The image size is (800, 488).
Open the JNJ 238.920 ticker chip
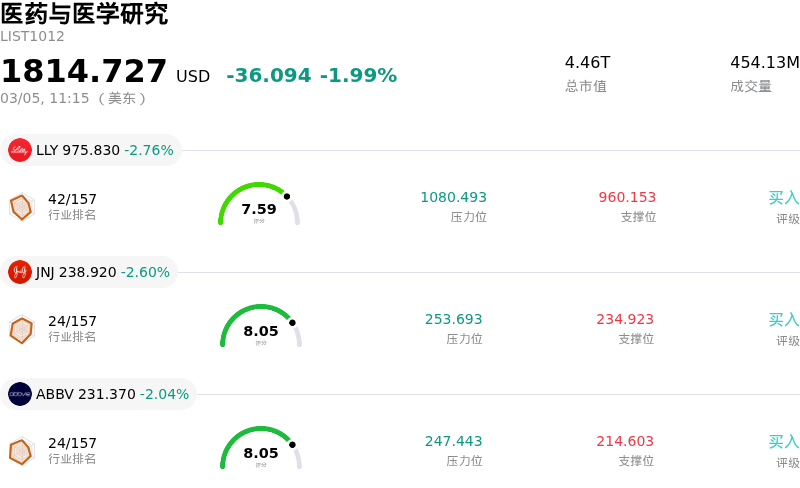pos(89,272)
